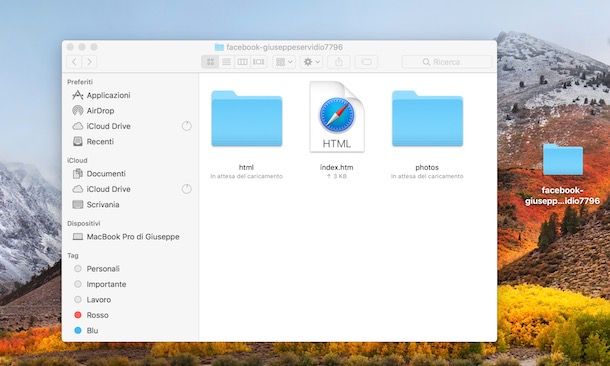Switch to icon view in the toolbar

pos(210,62)
